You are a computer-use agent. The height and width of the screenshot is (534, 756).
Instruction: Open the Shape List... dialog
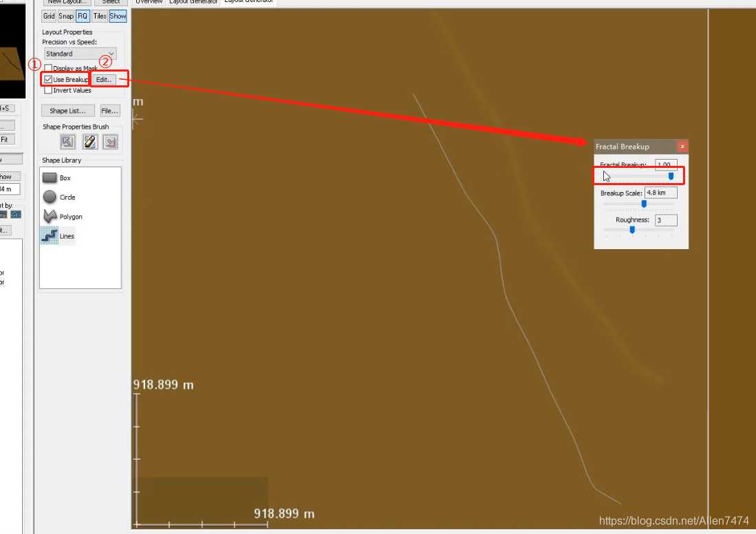(68, 111)
